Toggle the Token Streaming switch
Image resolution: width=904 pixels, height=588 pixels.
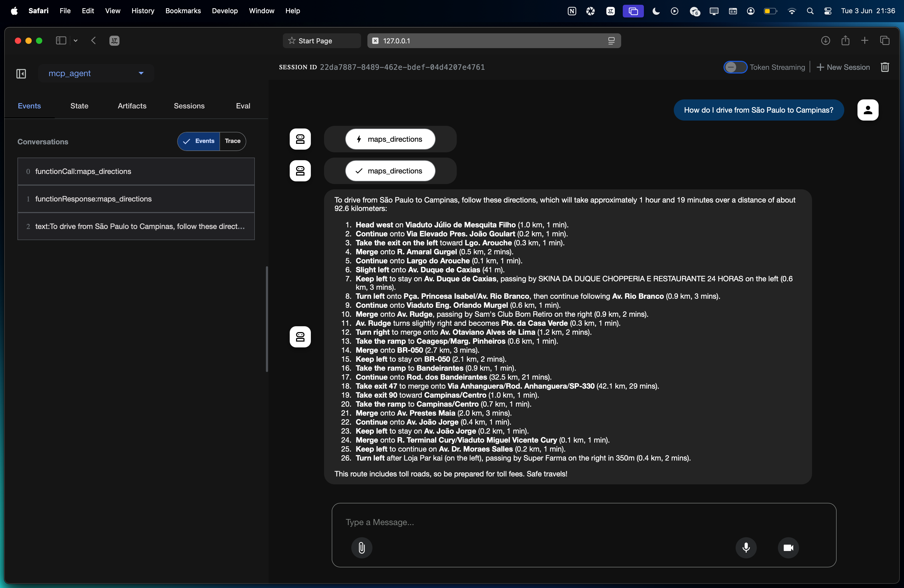click(735, 67)
